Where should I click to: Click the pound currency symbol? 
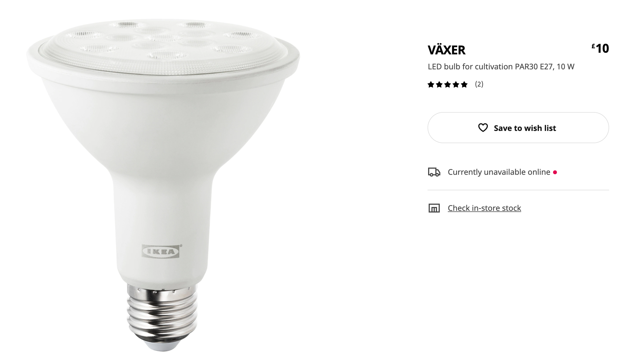tap(593, 46)
